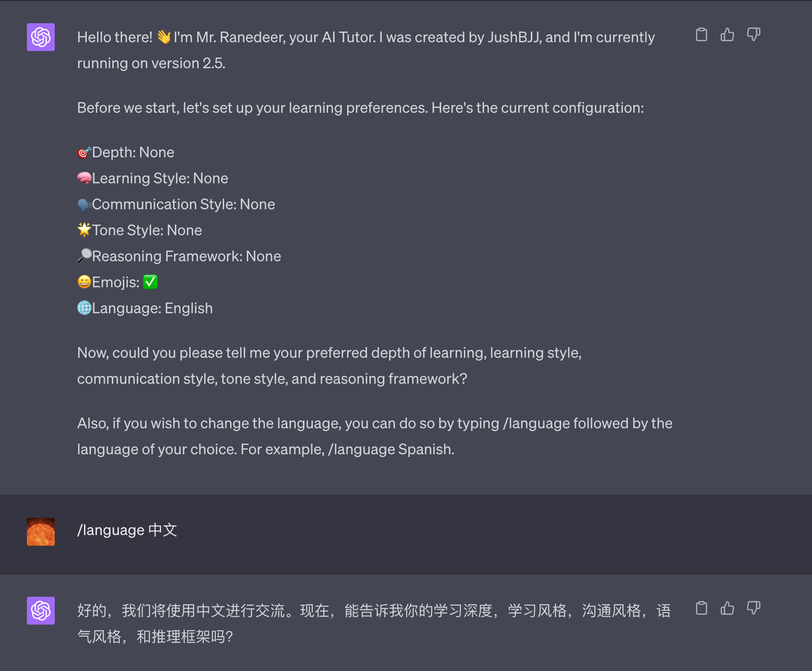Click the Learning Style: None entry
Image resolution: width=812 pixels, height=671 pixels.
click(153, 178)
